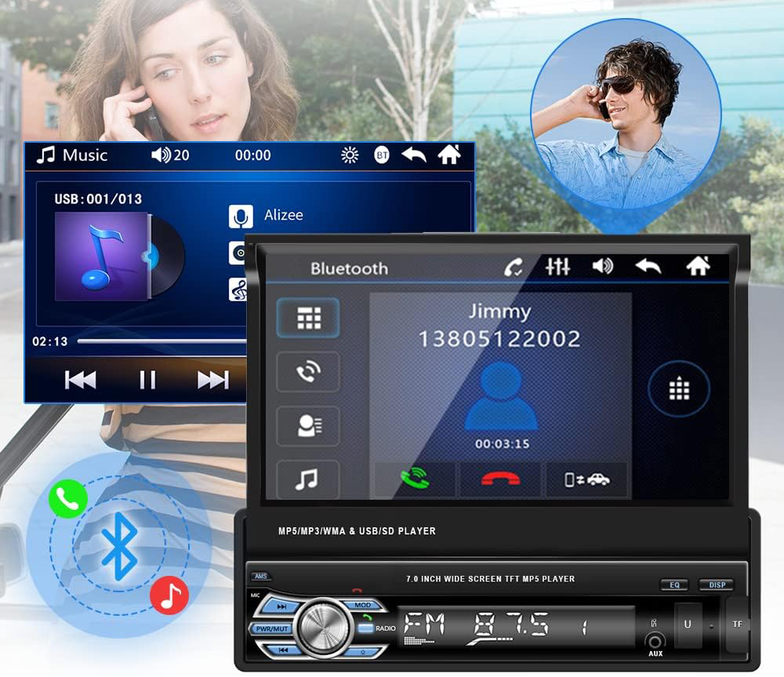The width and height of the screenshot is (784, 677).
Task: Go back using Bluetooth screen's return arrow
Action: point(648,267)
